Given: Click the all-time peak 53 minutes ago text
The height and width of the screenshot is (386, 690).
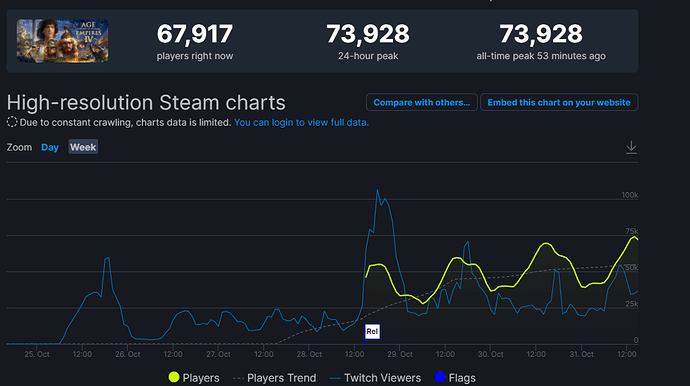Looking at the screenshot, I should (541, 56).
